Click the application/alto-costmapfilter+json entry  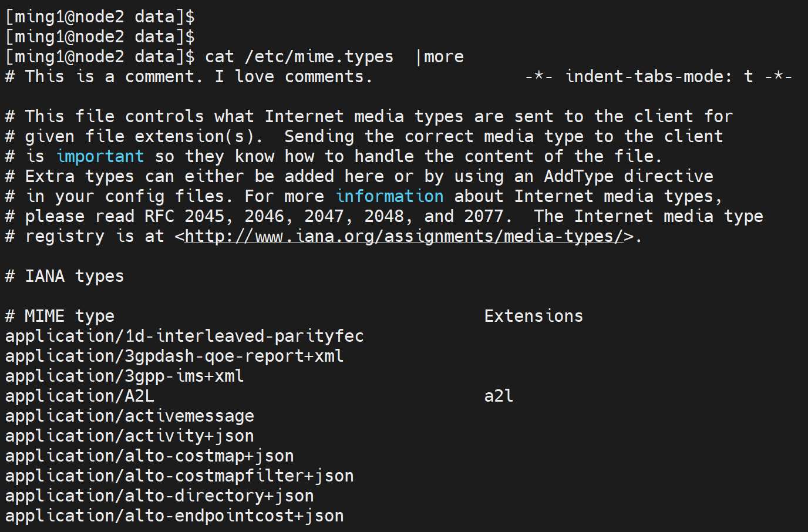[x=180, y=476]
